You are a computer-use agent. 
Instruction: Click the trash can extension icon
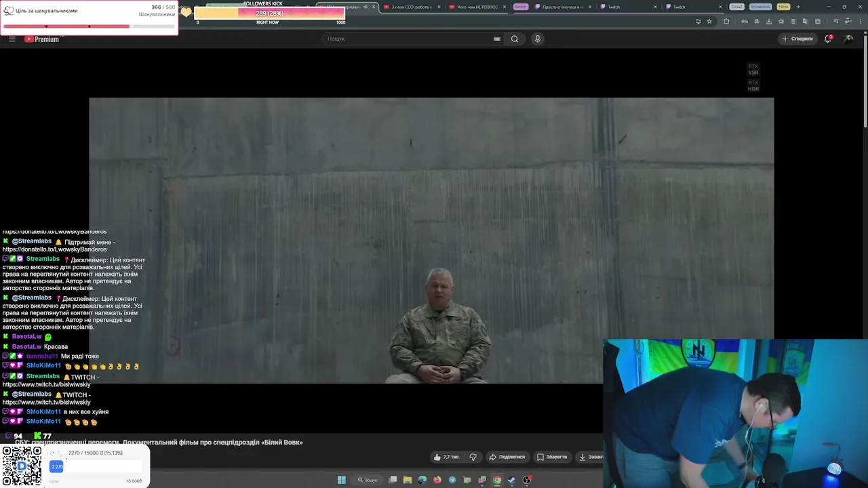(793, 21)
